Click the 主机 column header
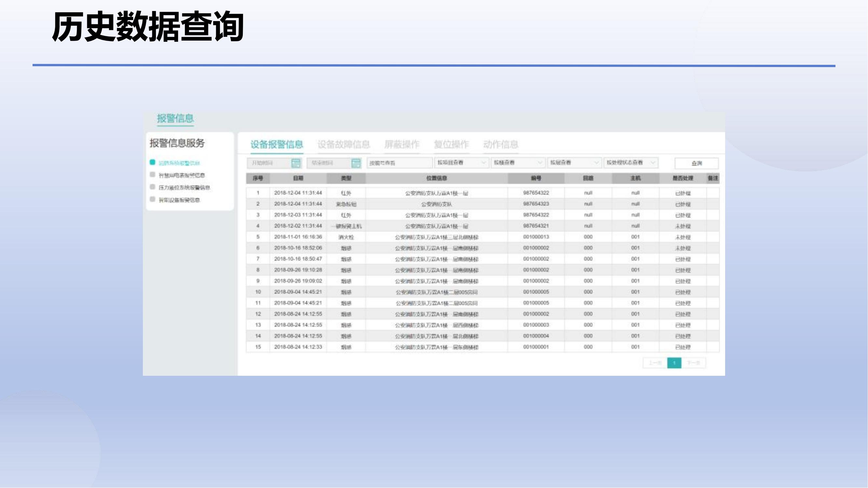Image resolution: width=868 pixels, height=488 pixels. 636,178
